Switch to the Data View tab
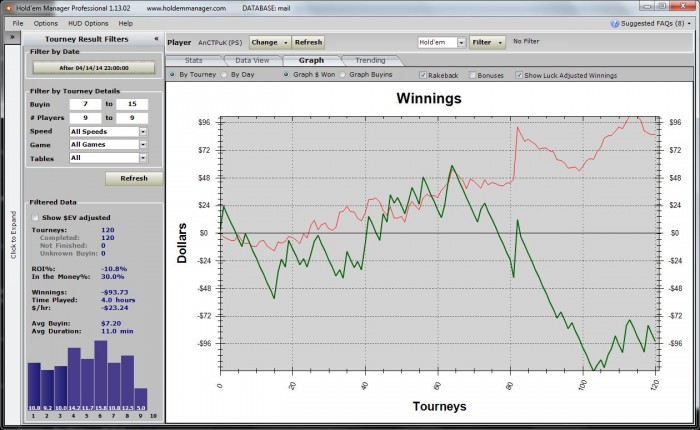 pyautogui.click(x=252, y=60)
